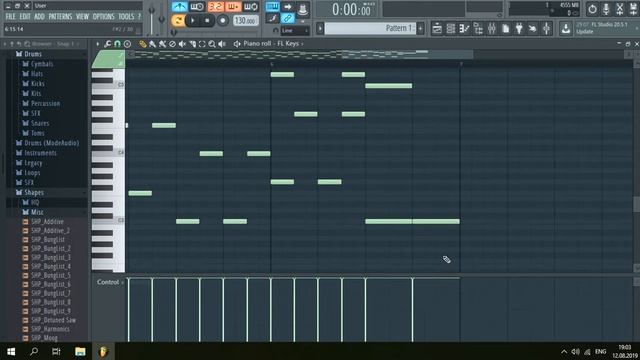Click the tempo value 130 field
The height and width of the screenshot is (360, 640).
pos(246,20)
